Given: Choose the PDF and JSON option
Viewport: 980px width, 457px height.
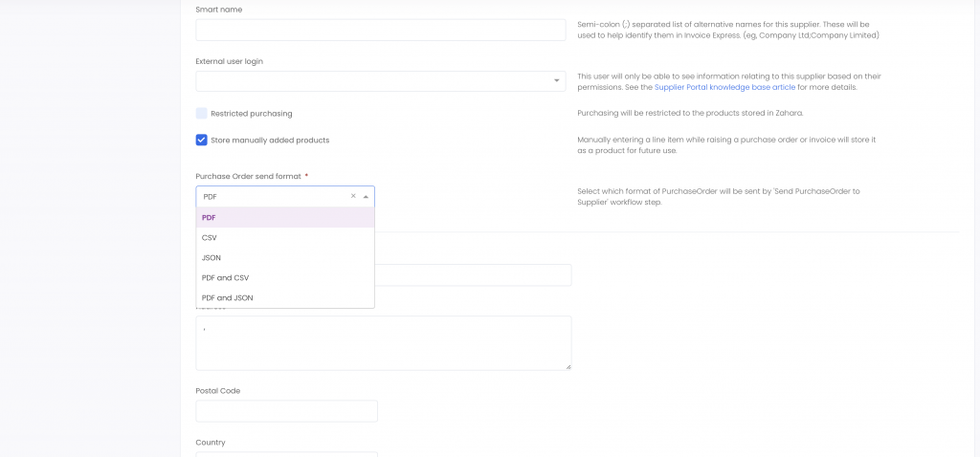Looking at the screenshot, I should (x=285, y=297).
